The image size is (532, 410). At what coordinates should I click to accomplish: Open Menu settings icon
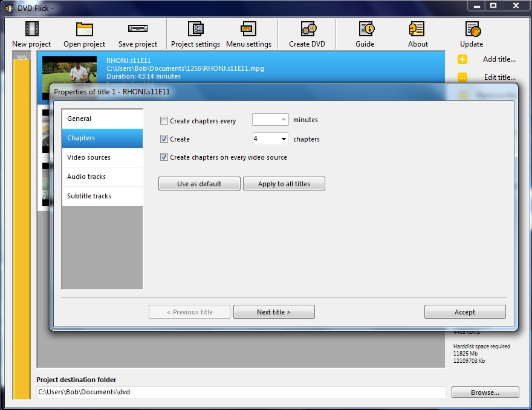(x=248, y=29)
